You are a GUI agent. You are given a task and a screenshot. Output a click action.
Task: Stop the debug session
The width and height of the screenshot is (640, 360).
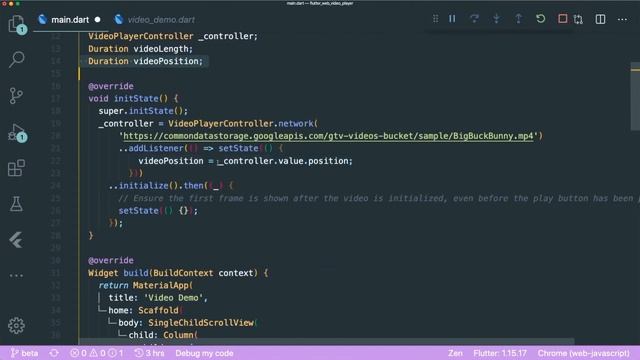(x=562, y=19)
